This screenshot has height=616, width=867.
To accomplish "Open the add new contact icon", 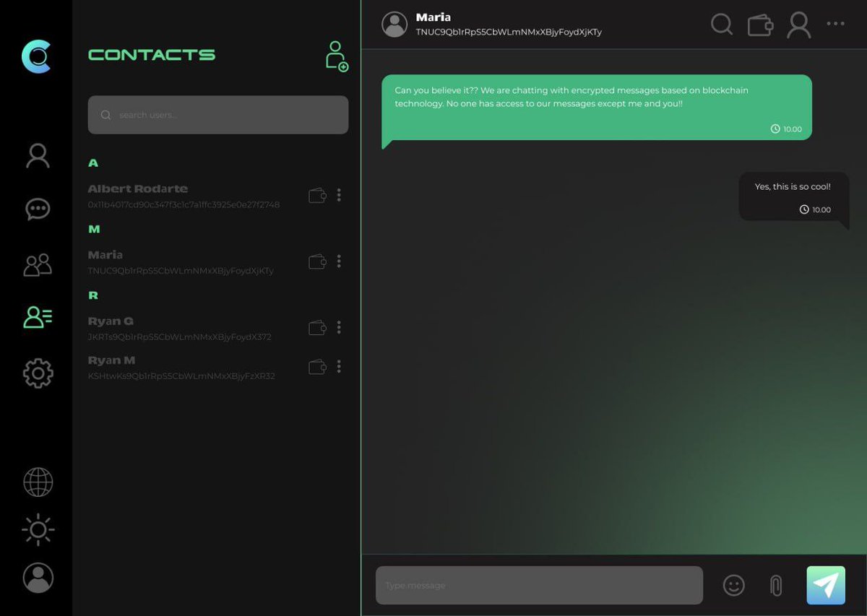I will click(337, 57).
